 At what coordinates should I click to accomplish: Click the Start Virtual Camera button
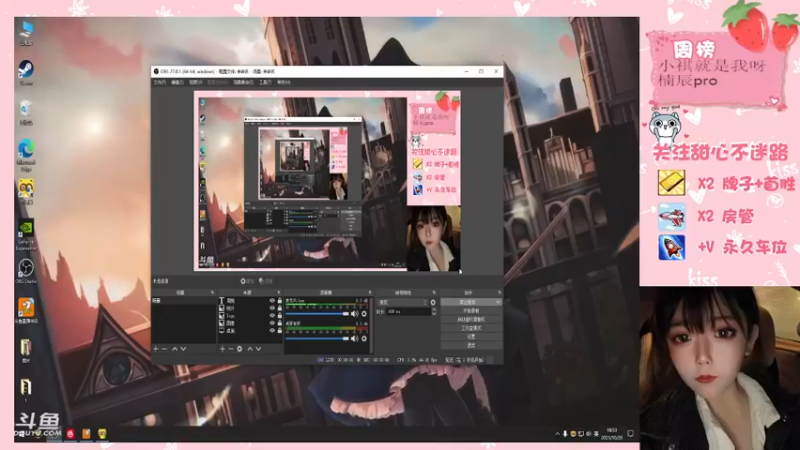[x=471, y=319]
